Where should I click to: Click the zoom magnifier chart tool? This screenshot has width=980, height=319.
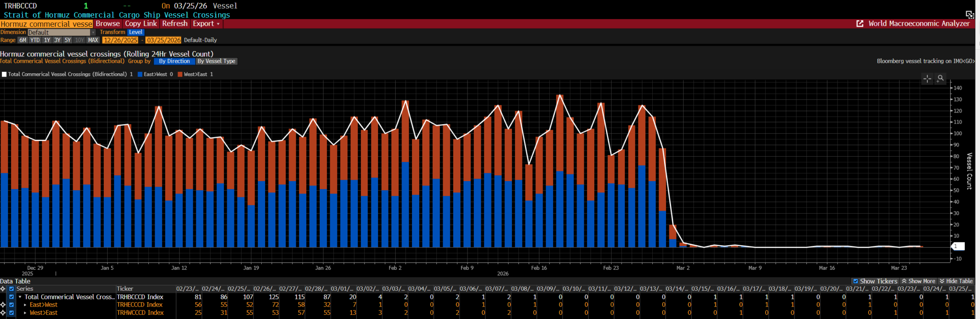[x=940, y=79]
